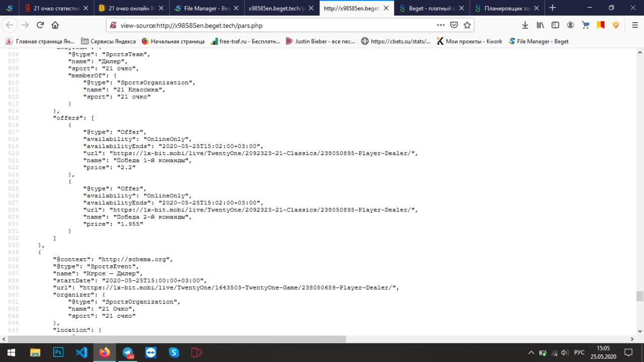Click the vertical scrollbar down arrow
Screen dimensions: 644x362
pos(640,331)
